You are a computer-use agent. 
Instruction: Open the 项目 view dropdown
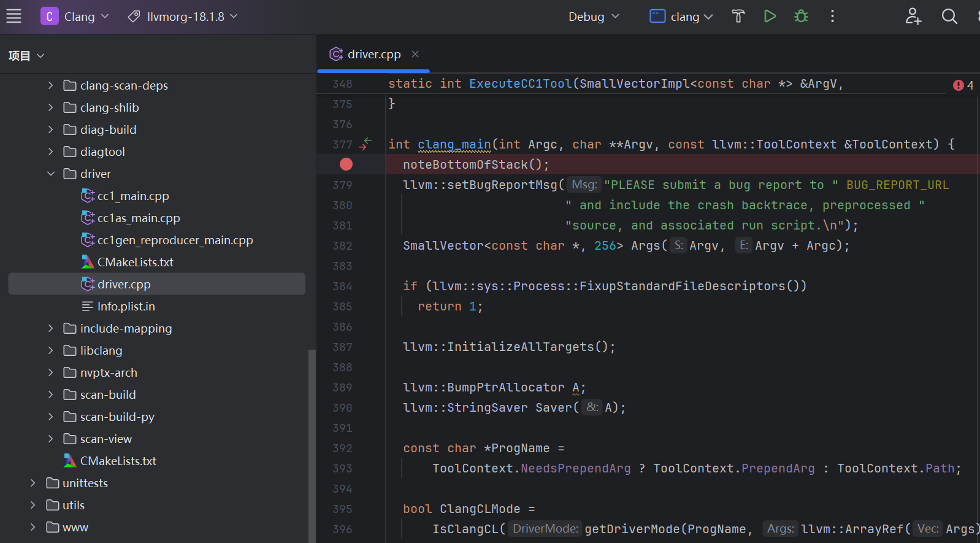26,56
